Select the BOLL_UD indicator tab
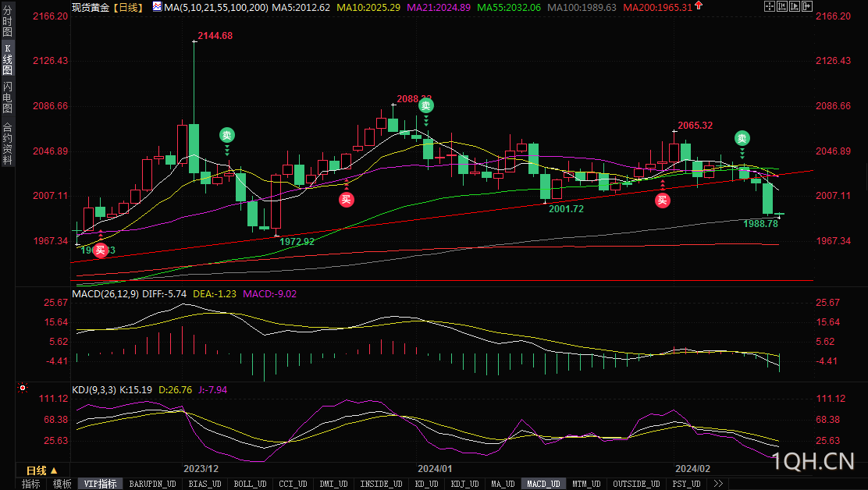 (250, 484)
